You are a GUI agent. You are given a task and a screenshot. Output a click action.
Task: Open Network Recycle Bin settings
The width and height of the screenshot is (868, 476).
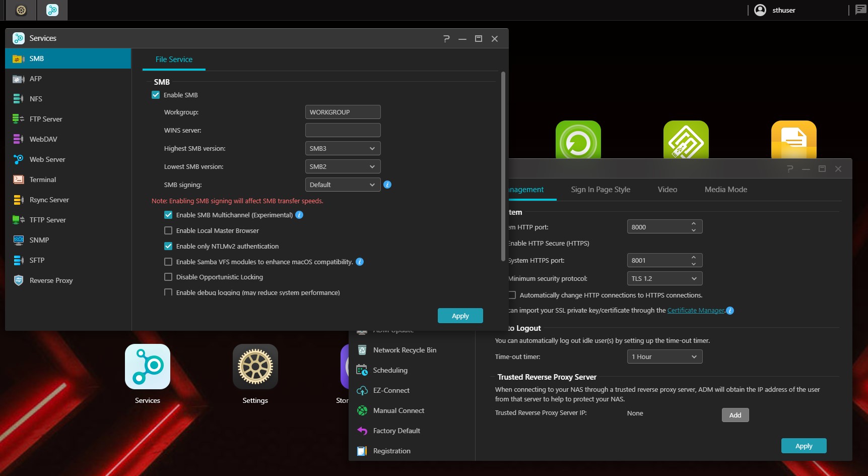(x=404, y=350)
